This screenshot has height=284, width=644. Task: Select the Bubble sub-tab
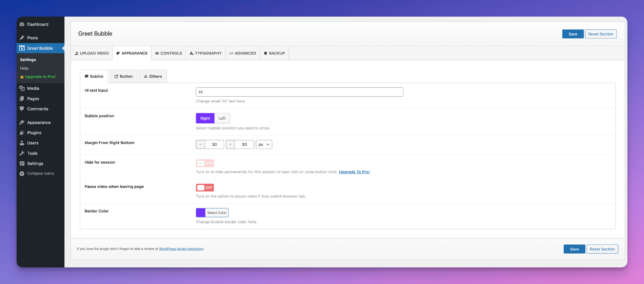click(x=94, y=76)
